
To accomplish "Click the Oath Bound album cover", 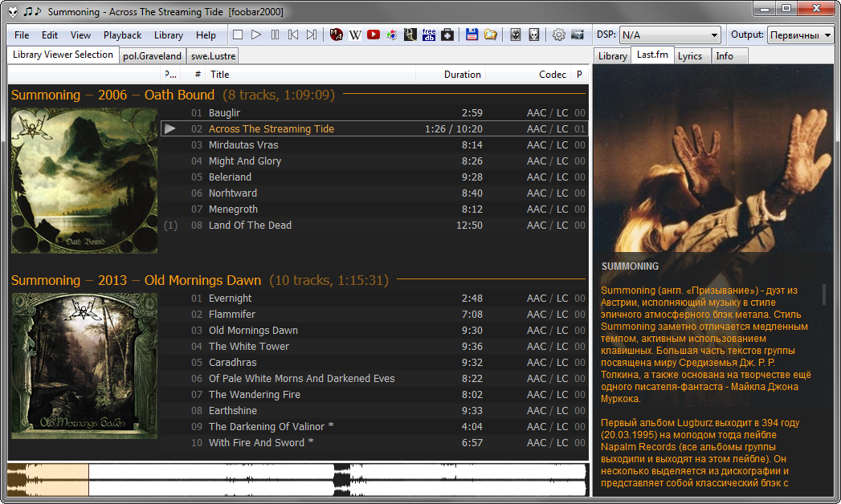I will pos(84,180).
